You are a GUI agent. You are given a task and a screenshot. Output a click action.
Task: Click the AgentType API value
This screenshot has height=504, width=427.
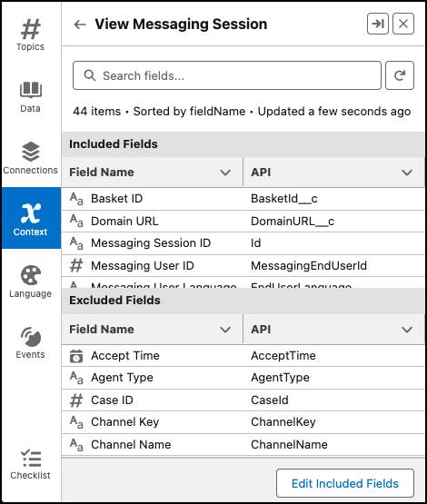coord(280,378)
